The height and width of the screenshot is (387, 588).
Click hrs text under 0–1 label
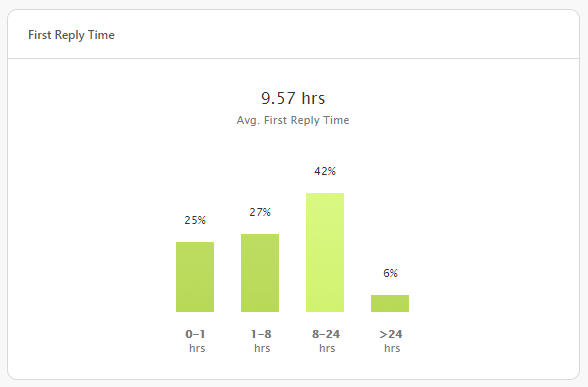[x=197, y=348]
